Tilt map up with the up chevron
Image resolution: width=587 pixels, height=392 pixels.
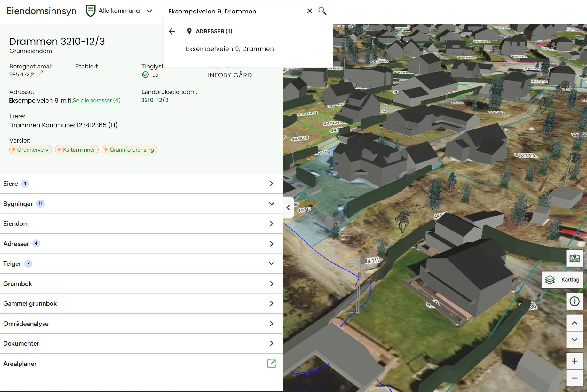(575, 323)
